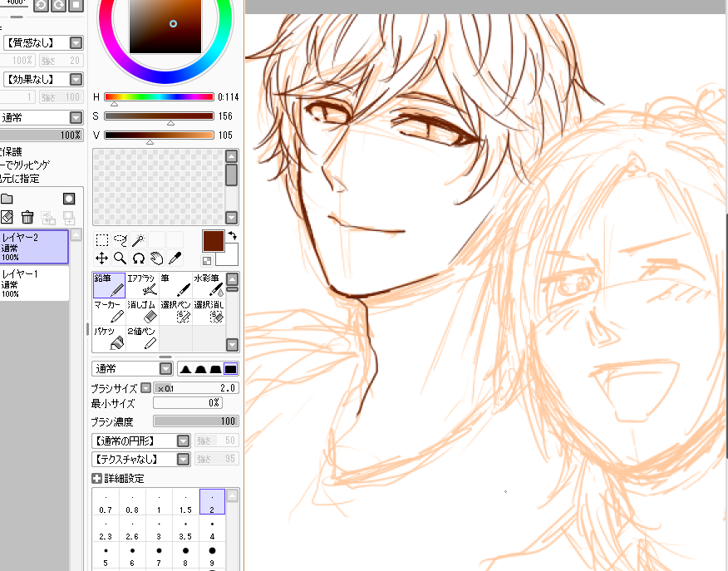The image size is (728, 571).
Task: Activate the move layer tool
Action: [102, 258]
